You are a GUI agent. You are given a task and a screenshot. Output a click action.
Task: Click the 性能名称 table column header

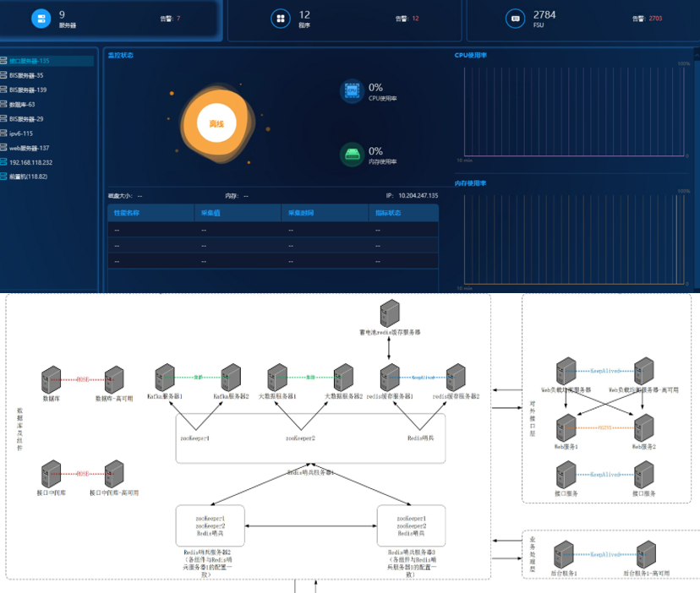pos(127,213)
